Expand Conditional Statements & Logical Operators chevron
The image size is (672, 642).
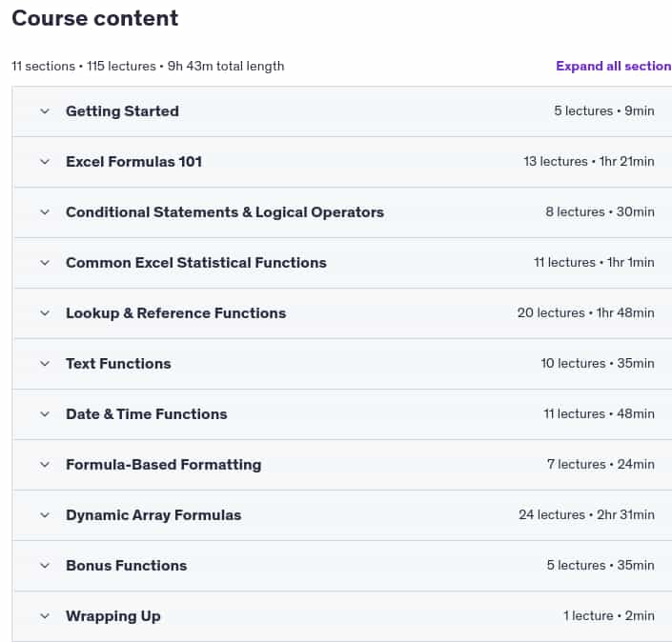click(45, 212)
